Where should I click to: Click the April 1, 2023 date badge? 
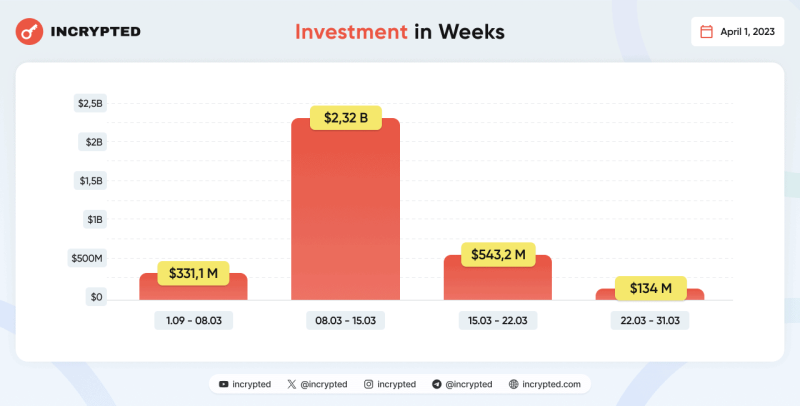[x=737, y=32]
